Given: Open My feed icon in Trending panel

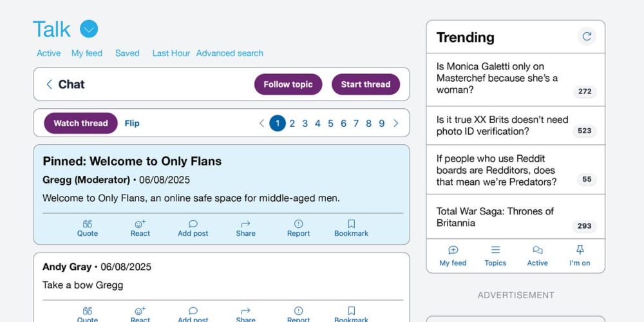Looking at the screenshot, I should pyautogui.click(x=453, y=250).
